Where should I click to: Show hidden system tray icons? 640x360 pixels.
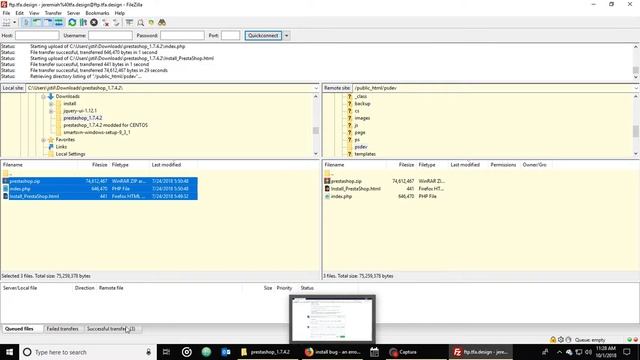(x=559, y=352)
